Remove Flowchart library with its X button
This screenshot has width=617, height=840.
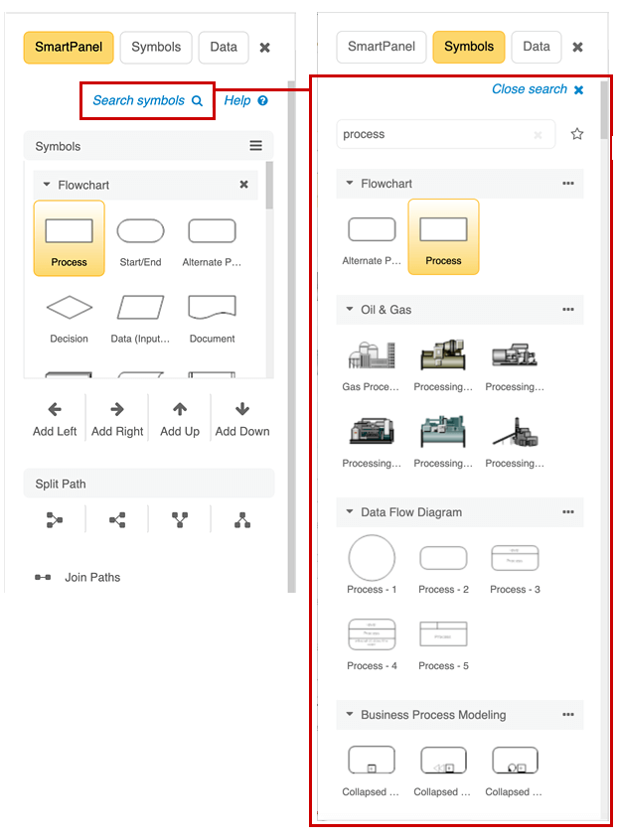pyautogui.click(x=243, y=185)
